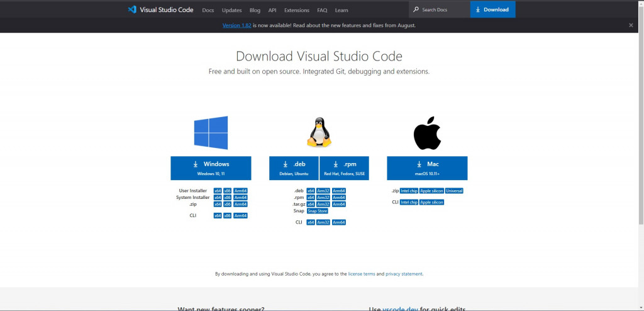Click the "System Installer" label
Screen dimensions: 644x311
click(x=193, y=198)
